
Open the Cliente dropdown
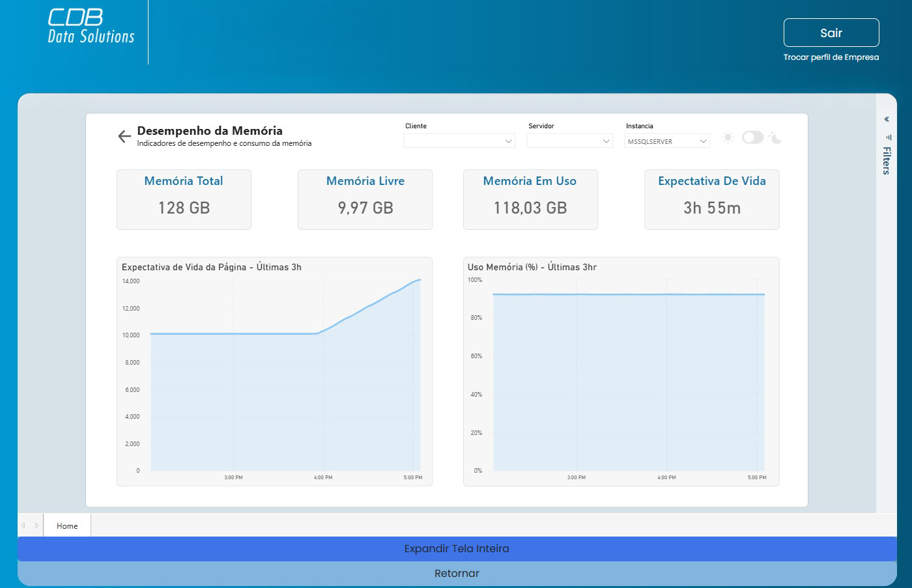click(459, 141)
